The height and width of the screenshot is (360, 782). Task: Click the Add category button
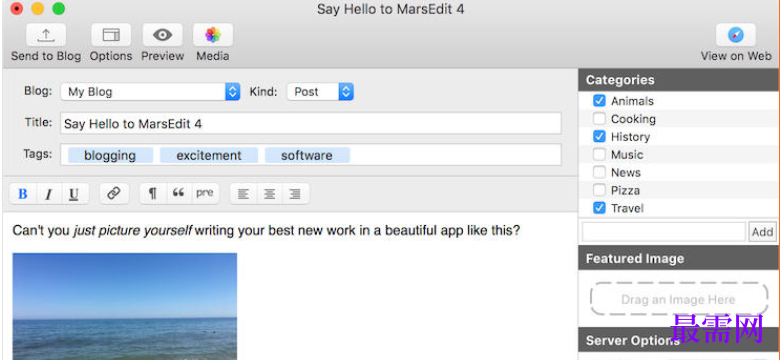click(x=763, y=232)
